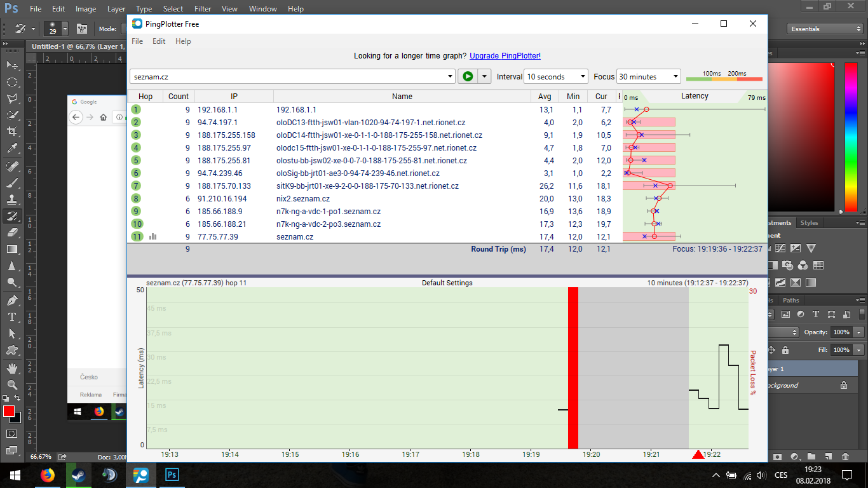Click the Upgrade PingPlotter! link
This screenshot has height=488, width=868.
[x=505, y=56]
